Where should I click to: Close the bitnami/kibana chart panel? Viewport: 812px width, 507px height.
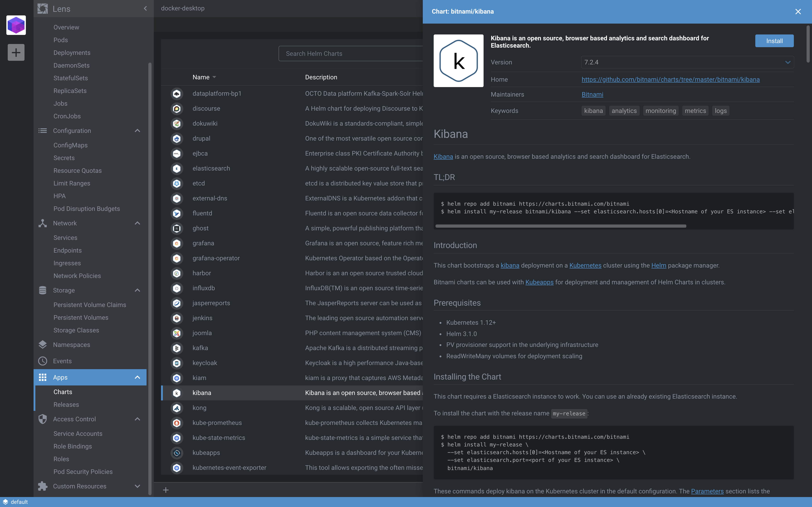click(798, 12)
